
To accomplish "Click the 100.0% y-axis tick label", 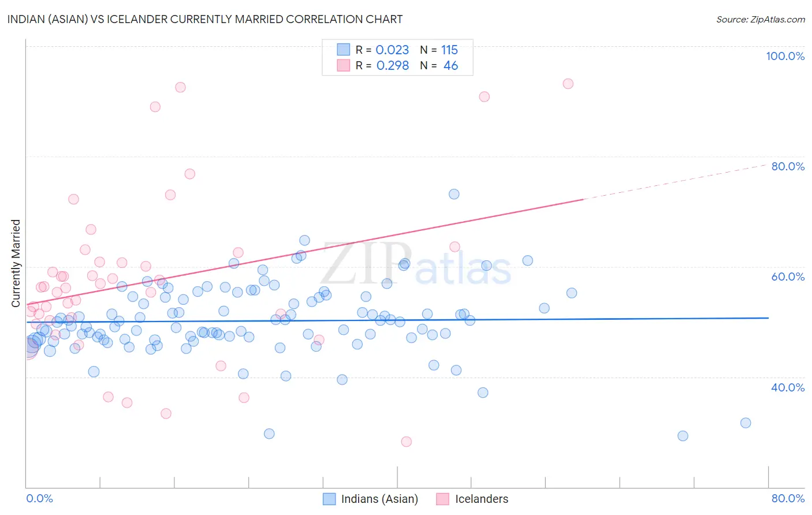I will coord(785,56).
